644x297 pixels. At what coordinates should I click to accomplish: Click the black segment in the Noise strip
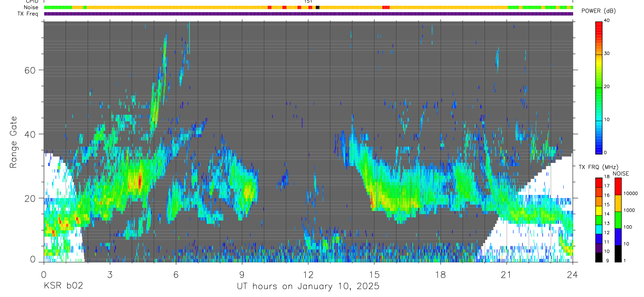coord(318,7)
